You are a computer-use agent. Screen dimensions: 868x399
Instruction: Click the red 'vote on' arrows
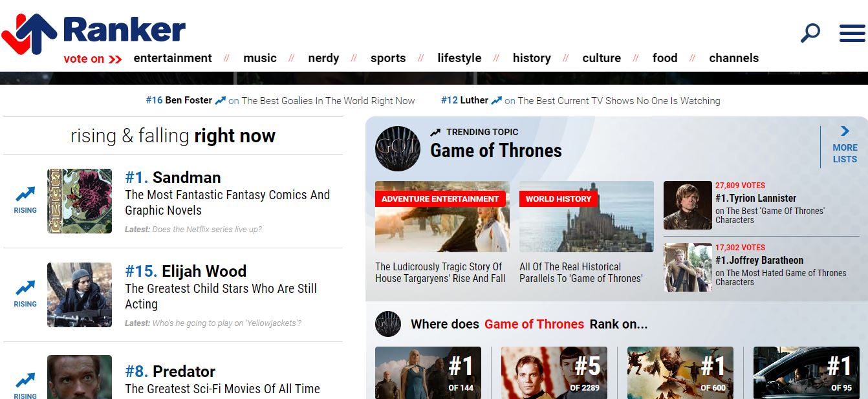[x=115, y=59]
